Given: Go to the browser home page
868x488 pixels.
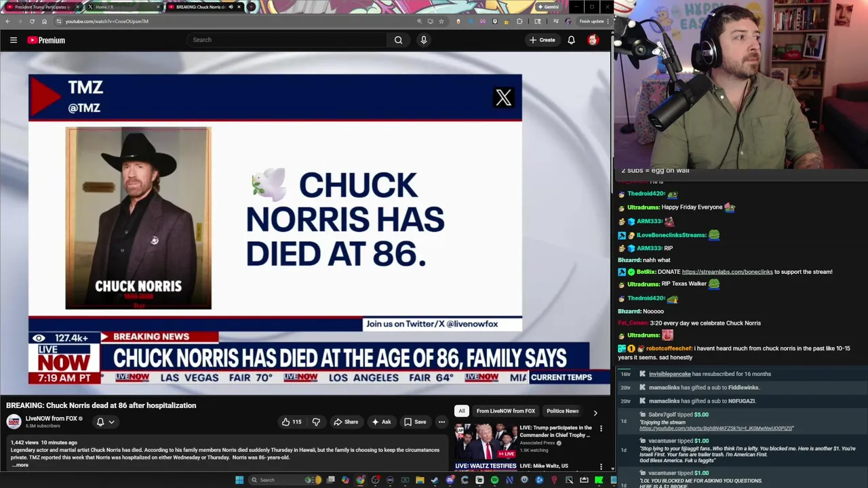Looking at the screenshot, I should [44, 21].
